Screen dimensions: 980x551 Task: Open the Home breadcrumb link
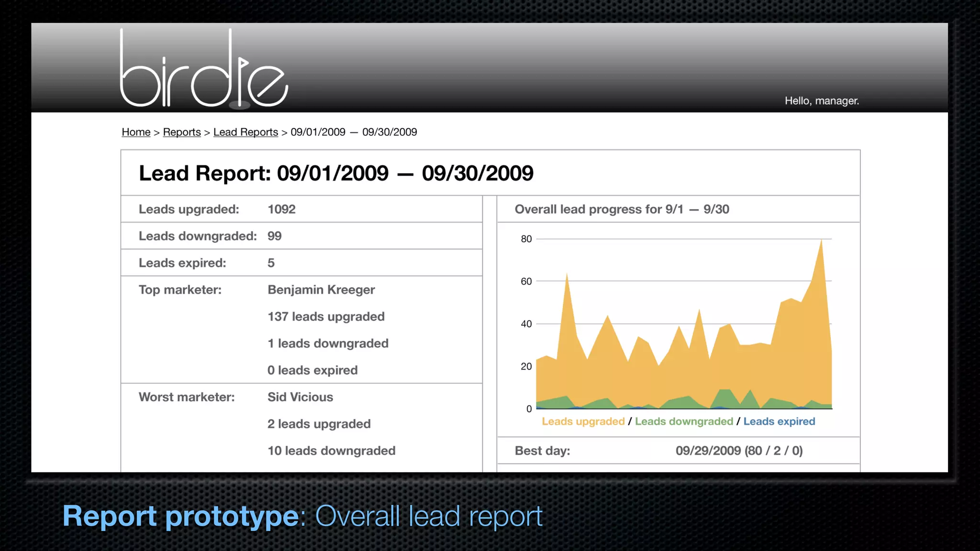pos(136,132)
